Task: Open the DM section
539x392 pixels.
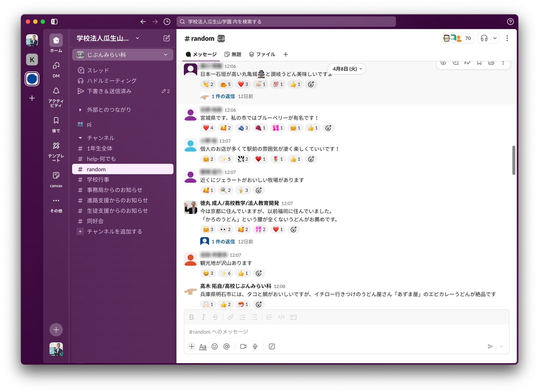Action: click(56, 70)
